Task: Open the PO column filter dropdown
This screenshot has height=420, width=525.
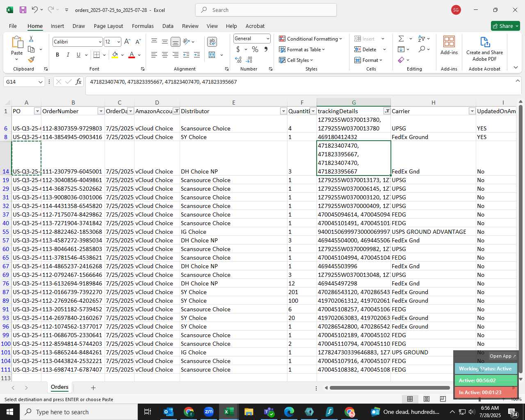Action: pyautogui.click(x=37, y=111)
